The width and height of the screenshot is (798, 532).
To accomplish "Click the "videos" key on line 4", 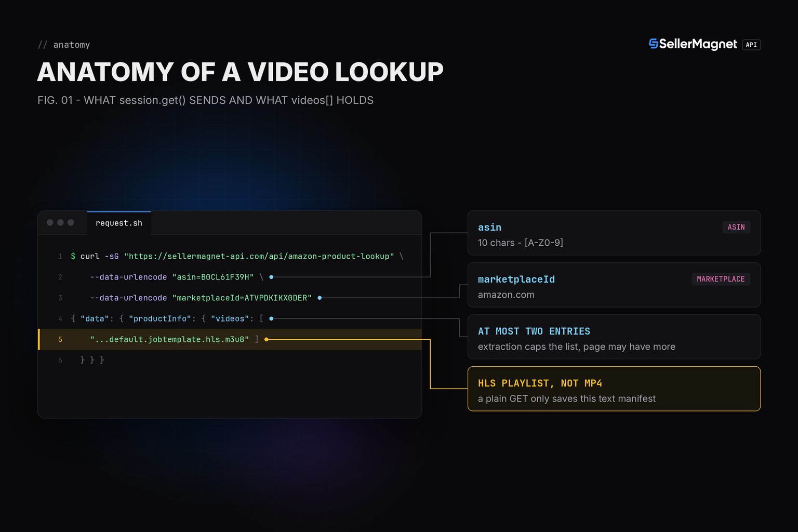I will pyautogui.click(x=230, y=318).
